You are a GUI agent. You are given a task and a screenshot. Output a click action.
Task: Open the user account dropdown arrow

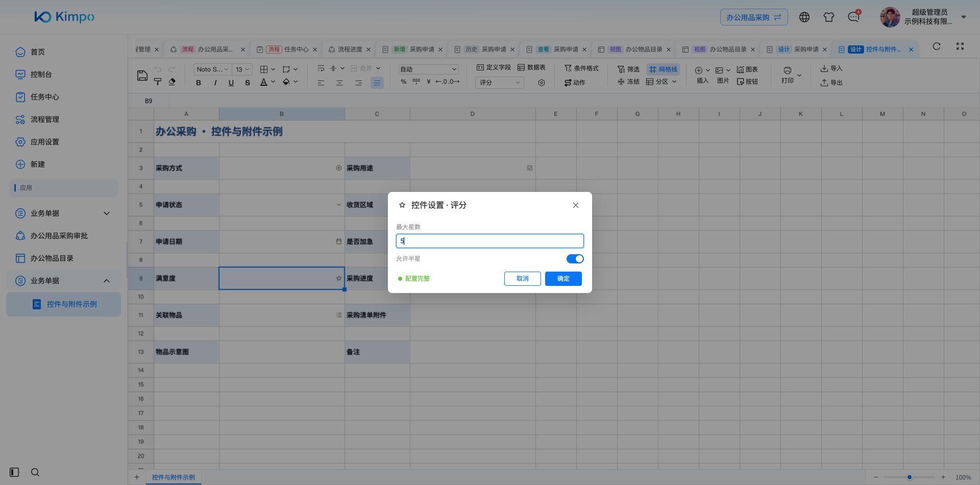click(964, 17)
